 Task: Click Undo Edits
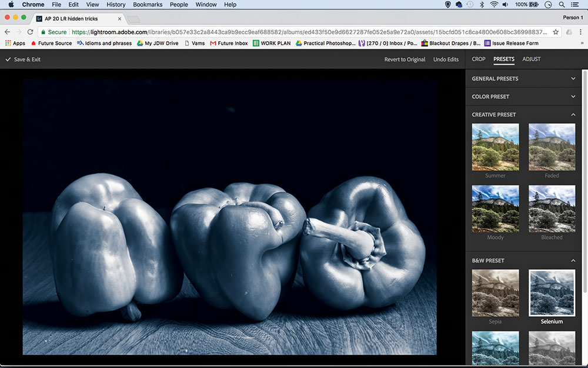click(x=446, y=59)
